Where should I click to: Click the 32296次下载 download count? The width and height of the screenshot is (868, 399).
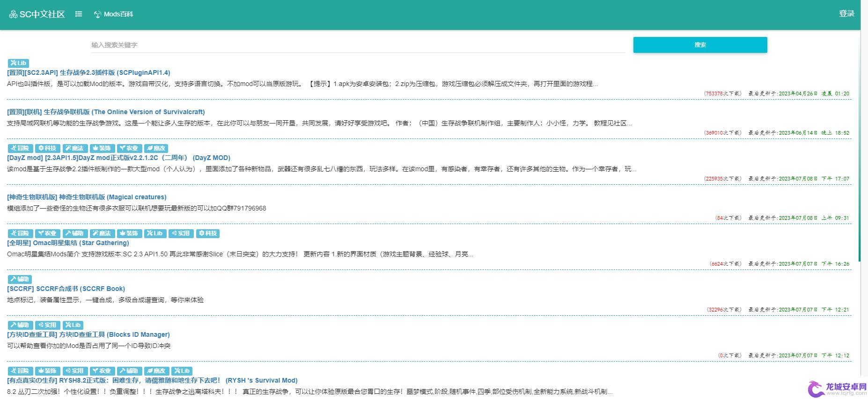[724, 310]
